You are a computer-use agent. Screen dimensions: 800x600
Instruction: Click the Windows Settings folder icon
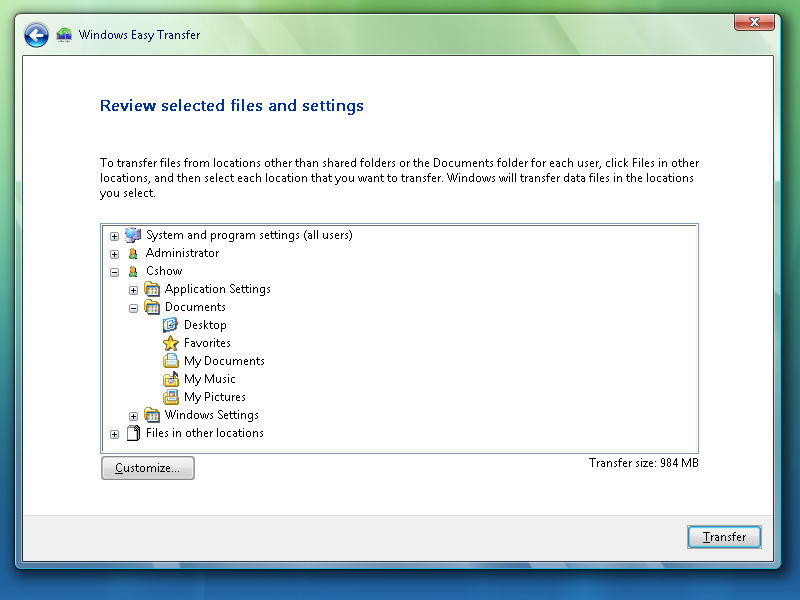pos(152,415)
